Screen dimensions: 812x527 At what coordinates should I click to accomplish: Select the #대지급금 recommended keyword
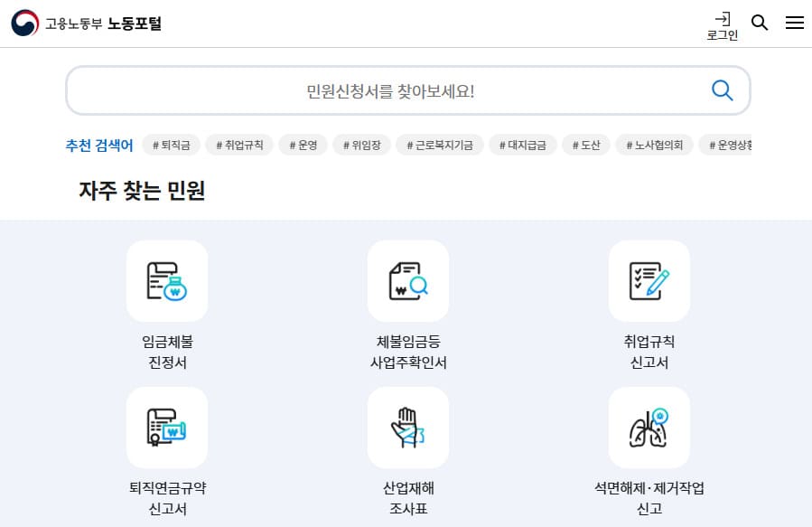[x=522, y=145]
